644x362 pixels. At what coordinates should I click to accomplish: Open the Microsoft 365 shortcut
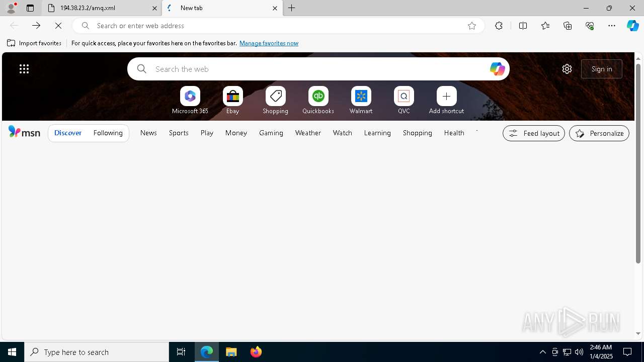[x=190, y=100]
